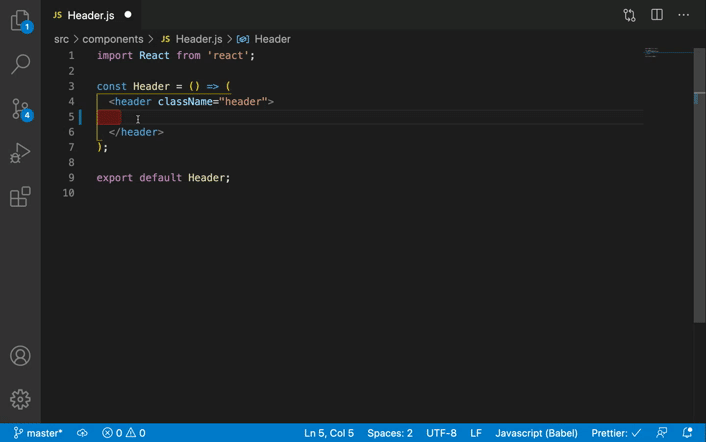Click line number 1 in the gutter
Viewport: 706px width, 442px height.
(x=71, y=56)
